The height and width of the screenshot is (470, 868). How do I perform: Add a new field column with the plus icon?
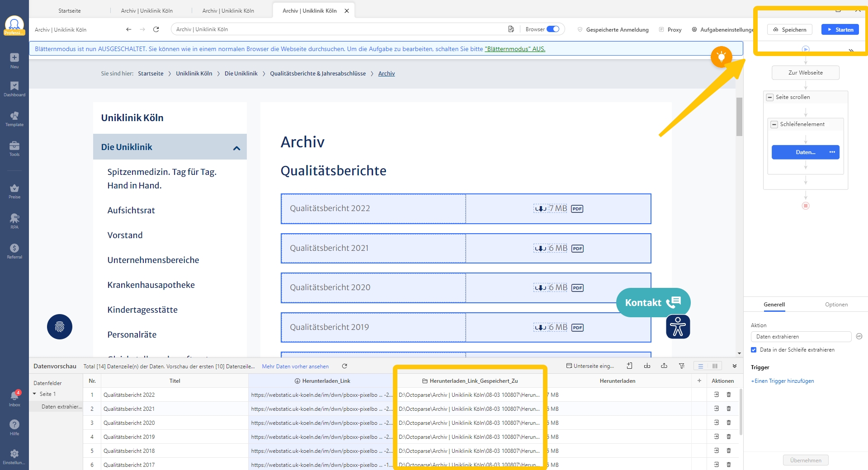(x=699, y=381)
